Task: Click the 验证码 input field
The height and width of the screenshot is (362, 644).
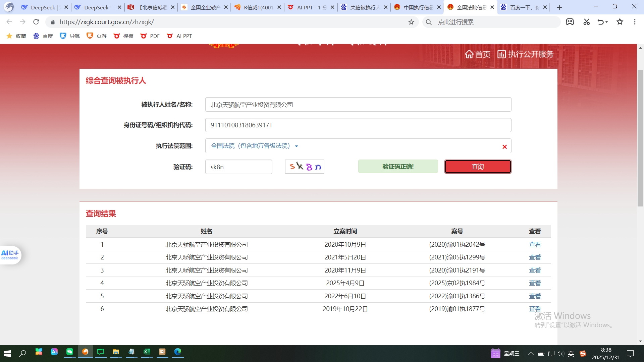Action: tap(238, 167)
